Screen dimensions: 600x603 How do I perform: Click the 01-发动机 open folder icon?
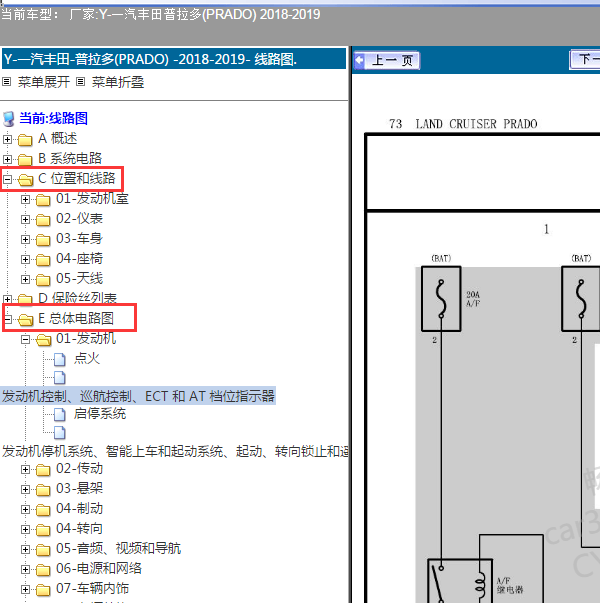43,340
